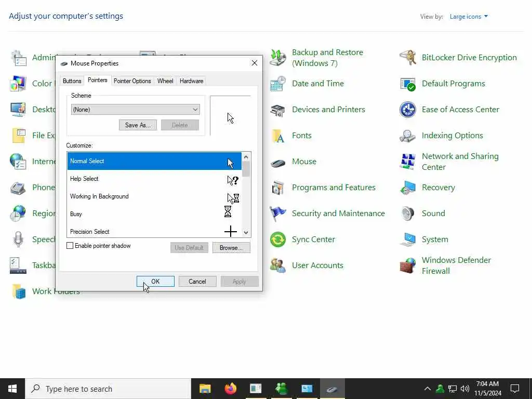Open the Fonts folder icon
This screenshot has width=532, height=399.
point(278,136)
